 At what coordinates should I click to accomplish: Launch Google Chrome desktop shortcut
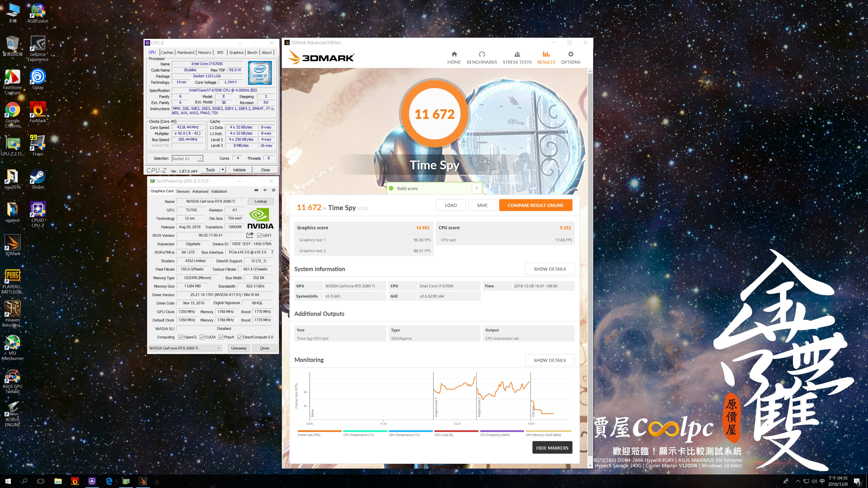click(12, 115)
